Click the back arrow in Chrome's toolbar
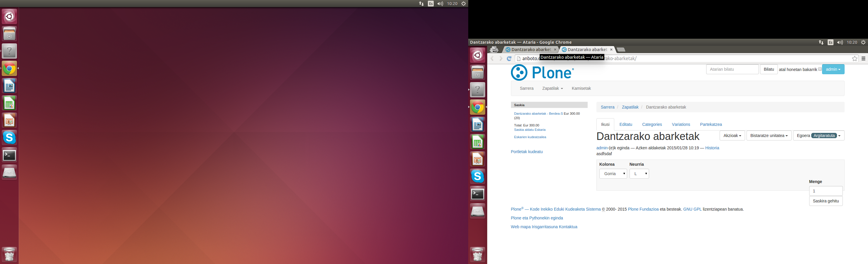This screenshot has height=264, width=868. (x=492, y=59)
